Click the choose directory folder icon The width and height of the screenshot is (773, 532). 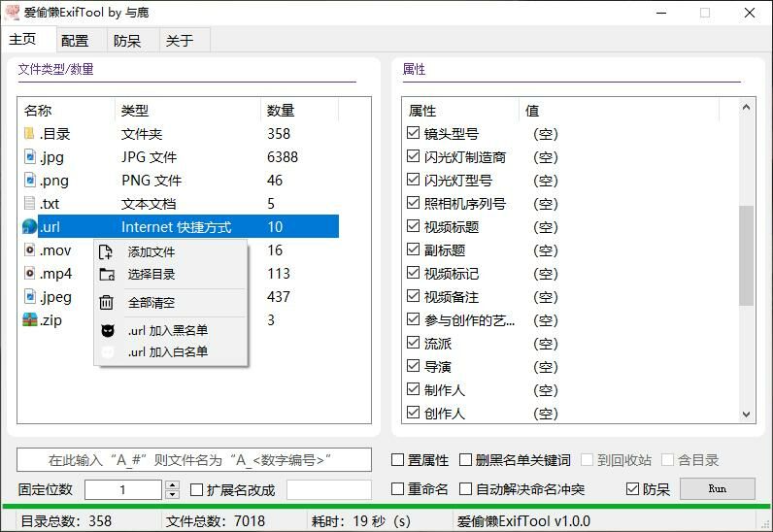108,275
